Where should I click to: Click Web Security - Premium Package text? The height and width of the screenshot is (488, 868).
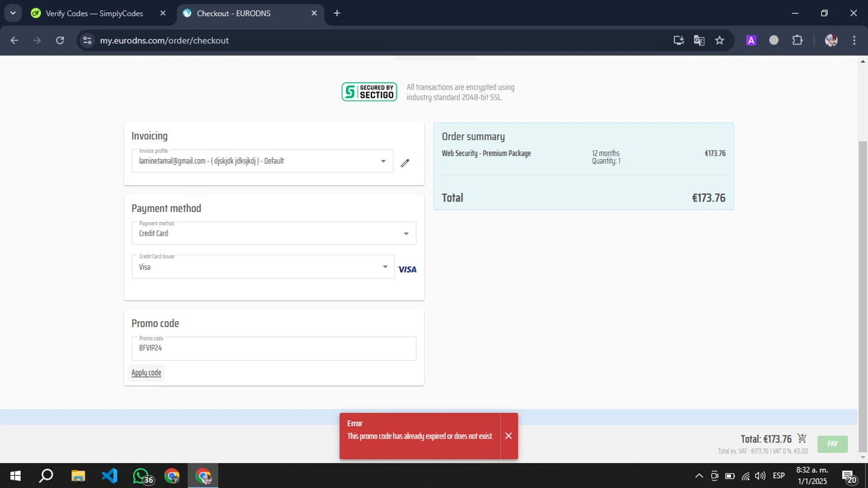(x=486, y=153)
